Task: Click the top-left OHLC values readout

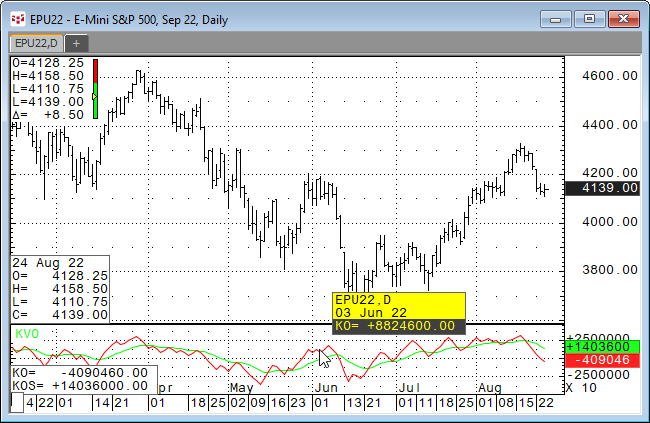Action: [x=48, y=88]
